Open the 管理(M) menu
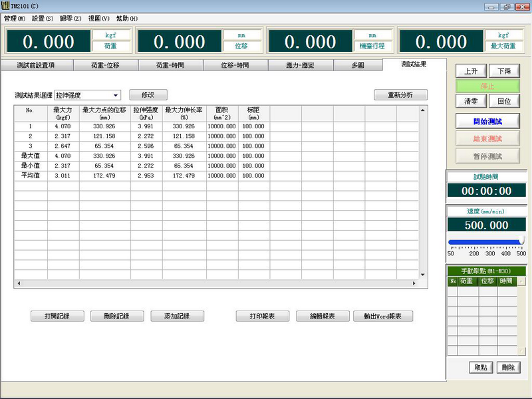This screenshot has width=532, height=399. click(15, 19)
